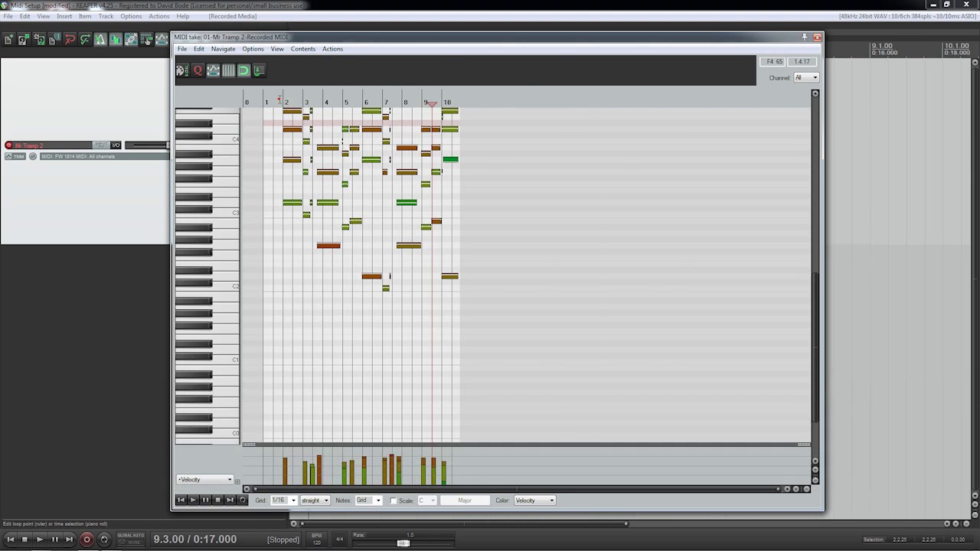Open the Color Velocity dropdown

pyautogui.click(x=534, y=500)
